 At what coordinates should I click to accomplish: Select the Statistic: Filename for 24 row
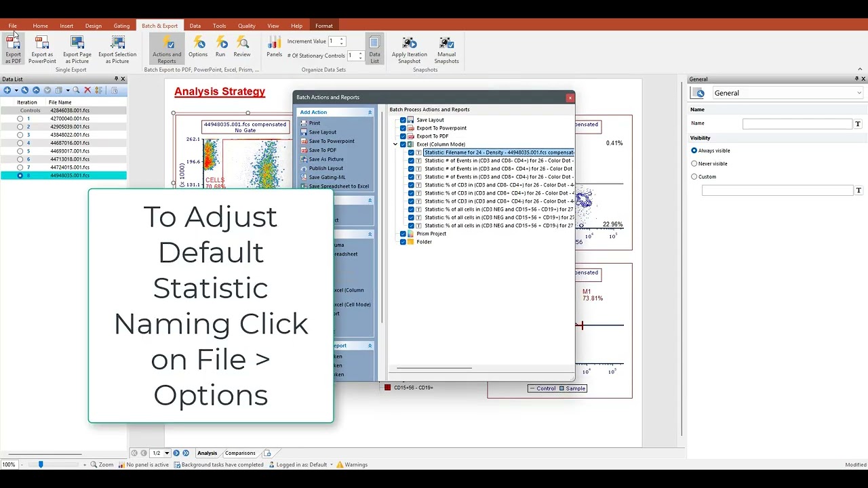498,152
